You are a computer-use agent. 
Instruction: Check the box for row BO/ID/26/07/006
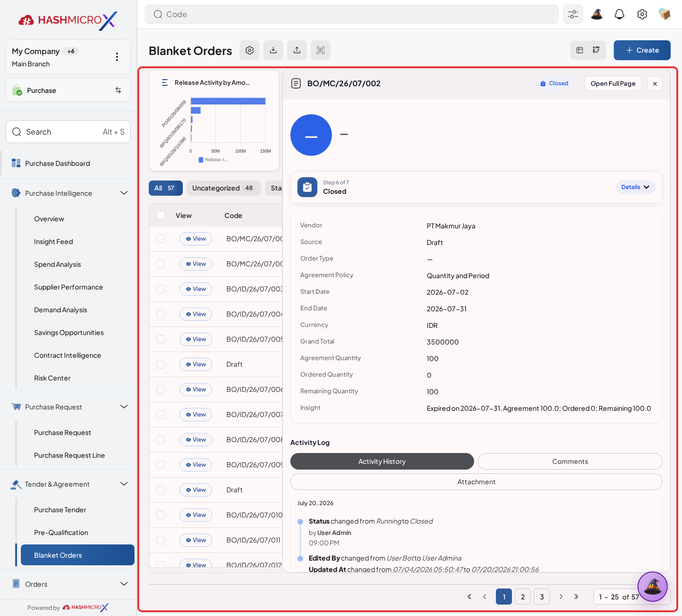tap(161, 390)
